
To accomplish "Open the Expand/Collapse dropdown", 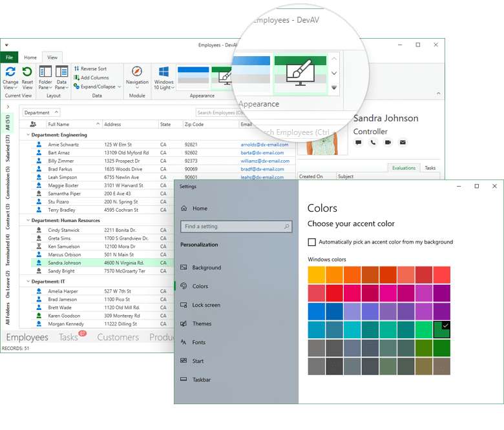I will 98,87.
